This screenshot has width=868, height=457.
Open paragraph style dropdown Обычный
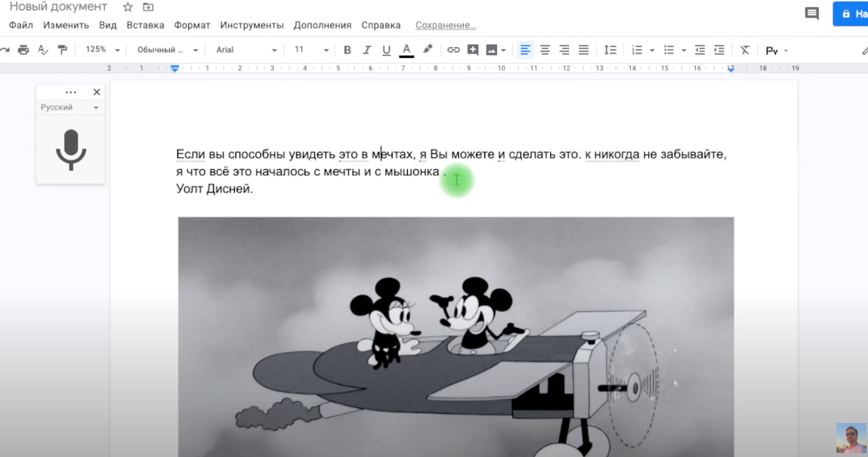click(x=168, y=50)
